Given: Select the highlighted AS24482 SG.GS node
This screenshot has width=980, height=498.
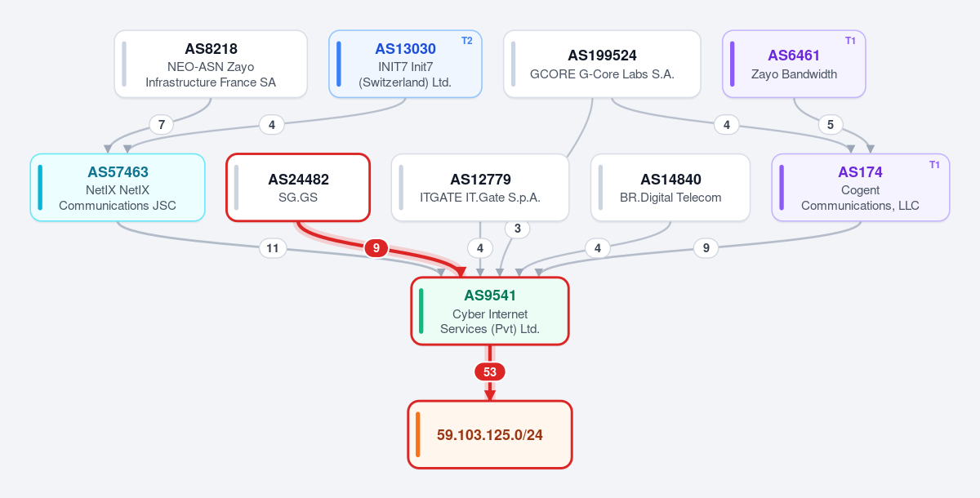Looking at the screenshot, I should coord(298,188).
